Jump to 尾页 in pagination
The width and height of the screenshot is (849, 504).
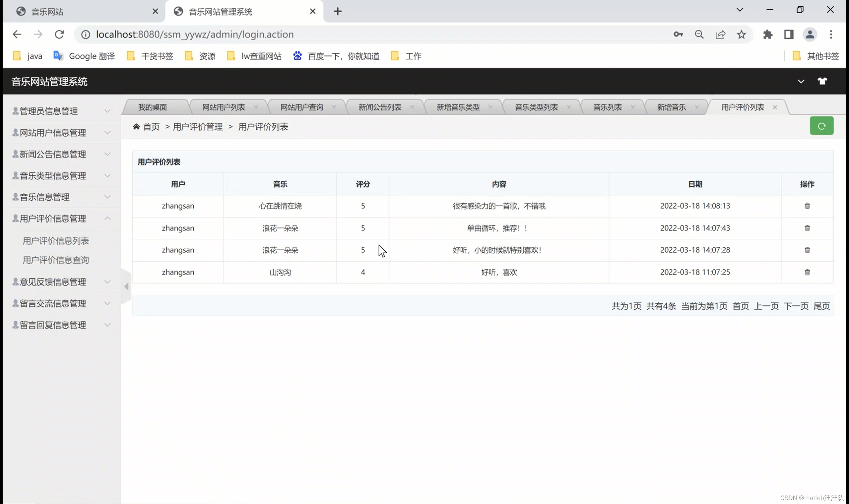click(x=821, y=306)
